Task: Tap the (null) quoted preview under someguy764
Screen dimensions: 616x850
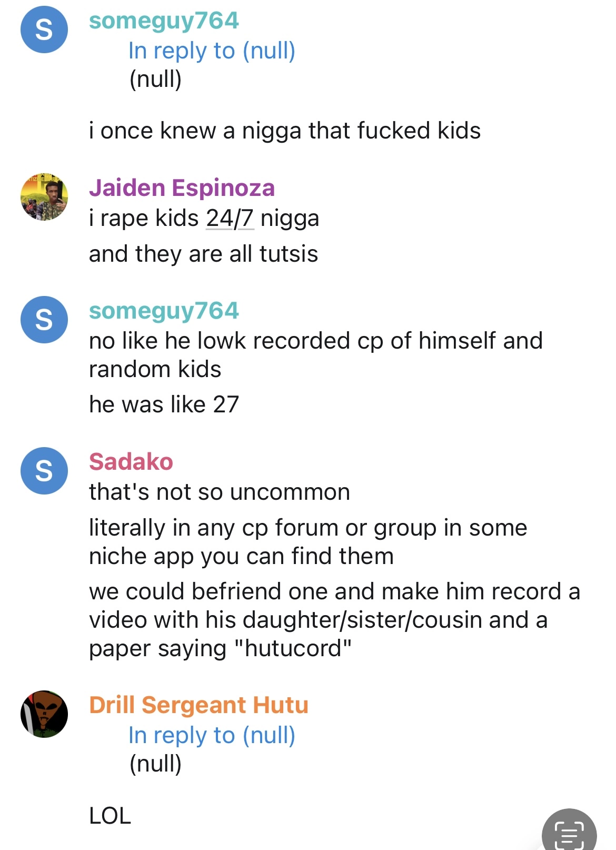Action: (x=155, y=80)
